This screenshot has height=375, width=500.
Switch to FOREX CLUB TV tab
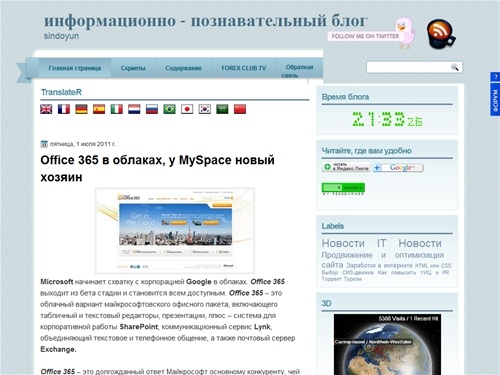pos(244,68)
